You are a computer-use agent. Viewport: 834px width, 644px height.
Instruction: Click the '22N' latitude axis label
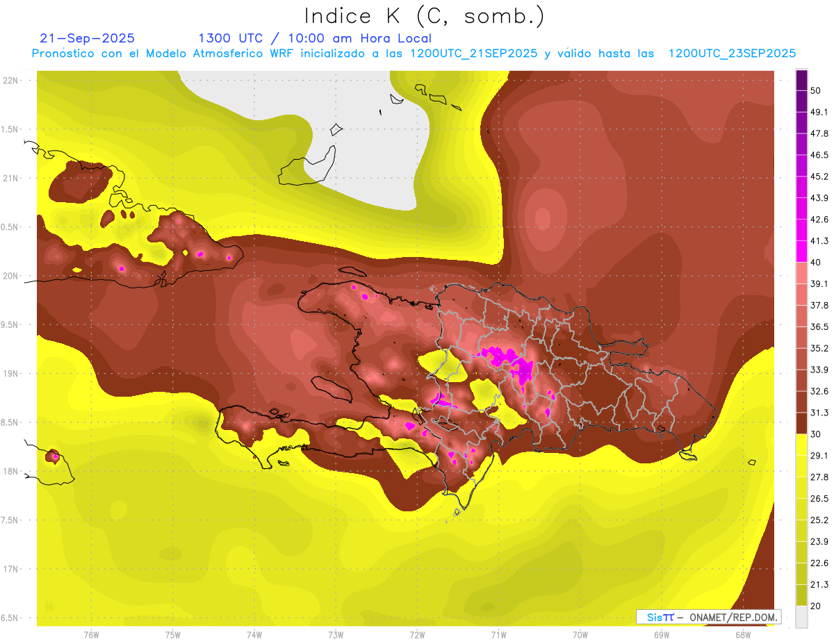coord(12,80)
